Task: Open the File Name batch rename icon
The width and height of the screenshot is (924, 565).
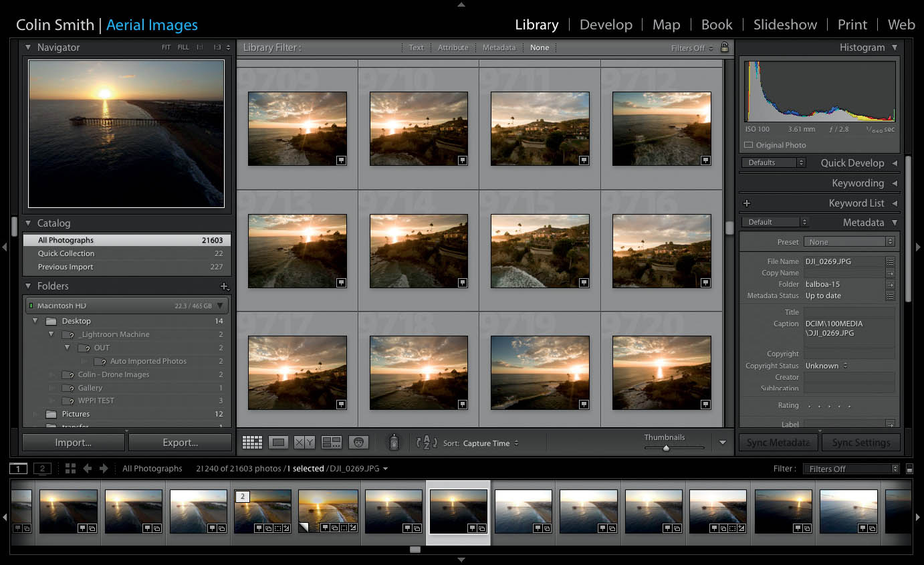Action: pos(890,261)
